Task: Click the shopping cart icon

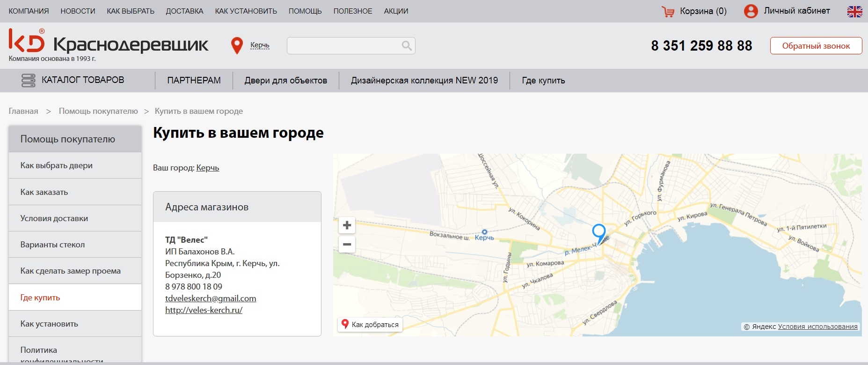Action: (x=668, y=11)
